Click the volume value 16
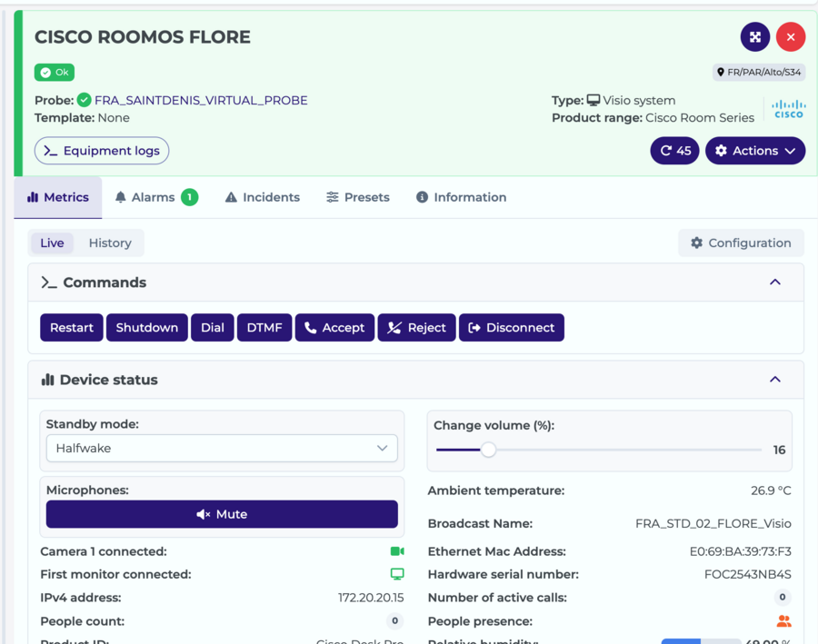 779,450
